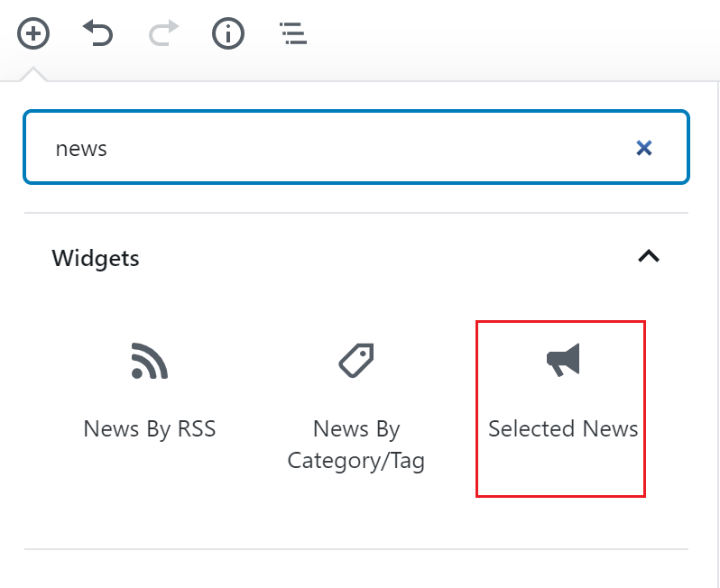Click inside the block search field

[356, 147]
